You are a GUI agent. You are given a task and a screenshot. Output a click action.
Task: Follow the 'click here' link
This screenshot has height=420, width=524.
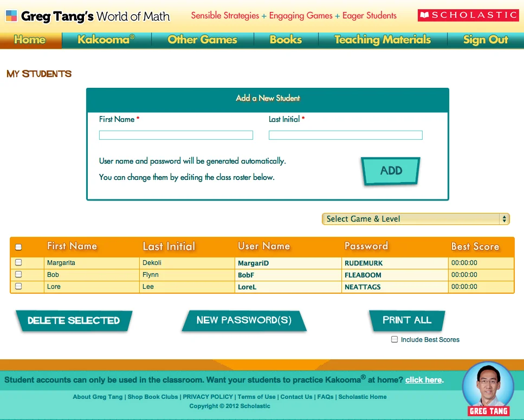coord(423,380)
